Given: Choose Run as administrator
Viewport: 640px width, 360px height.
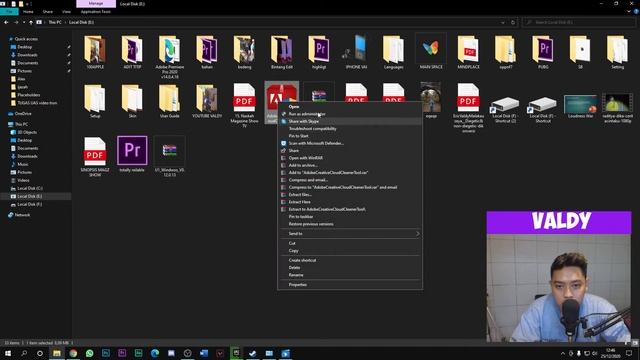Looking at the screenshot, I should (350, 114).
